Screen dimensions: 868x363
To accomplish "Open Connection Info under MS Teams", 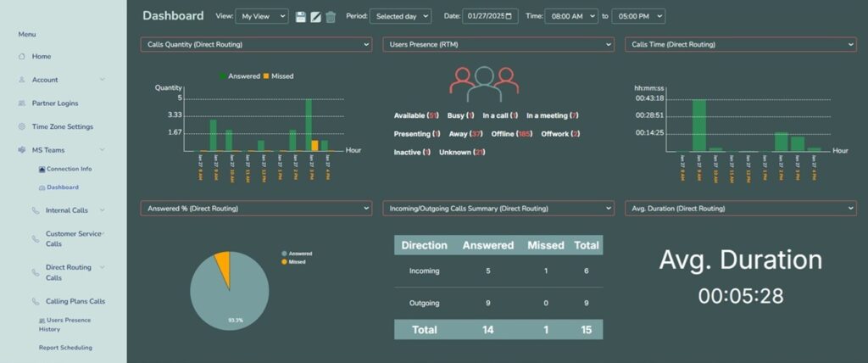I will point(70,169).
